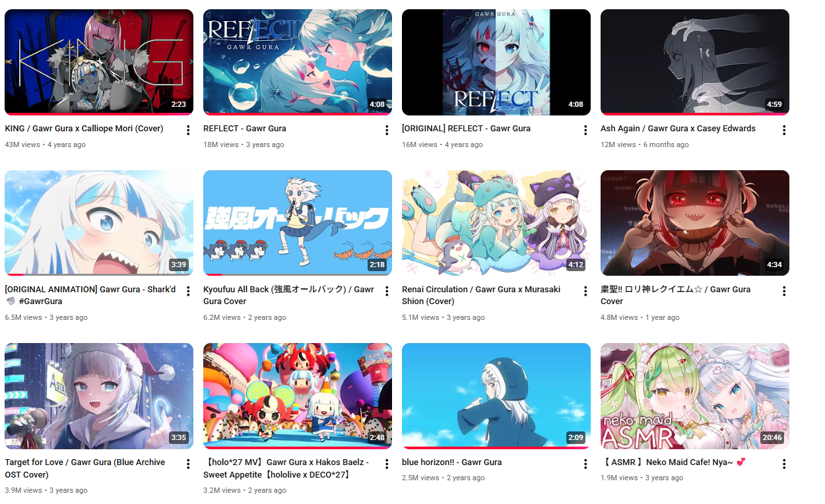Open more options for REFLECT - Gawr Gura (18M views)
The image size is (825, 504).
387,130
